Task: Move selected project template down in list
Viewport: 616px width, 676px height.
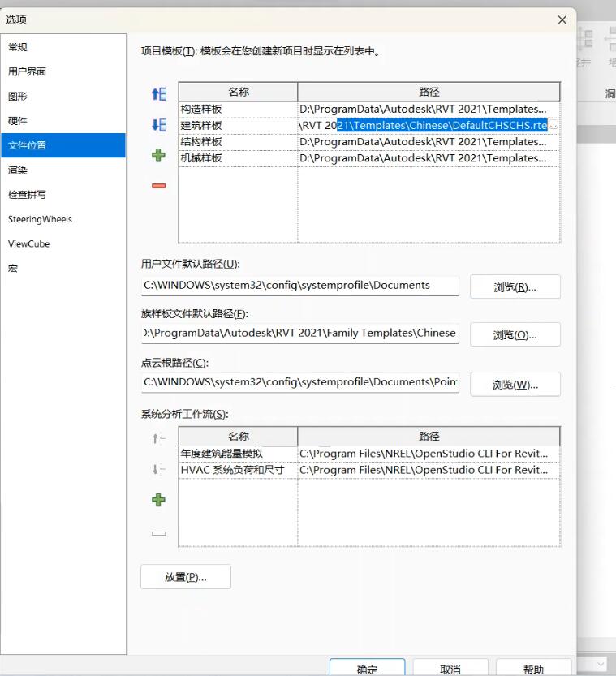Action: tap(158, 125)
